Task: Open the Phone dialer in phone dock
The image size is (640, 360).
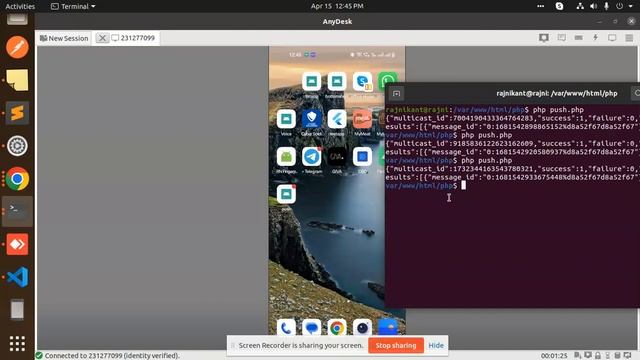Action: (x=286, y=328)
